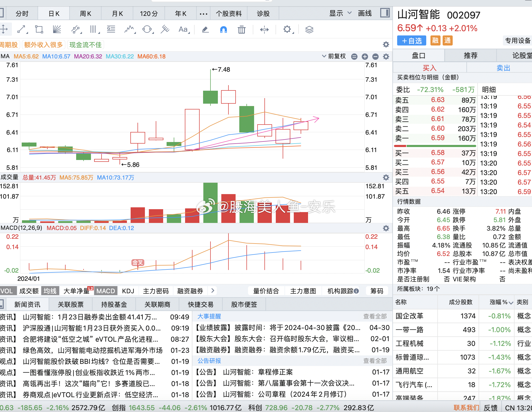Switch to 推荐 panel tab
Image resolution: width=532 pixels, height=412 pixels.
click(470, 56)
